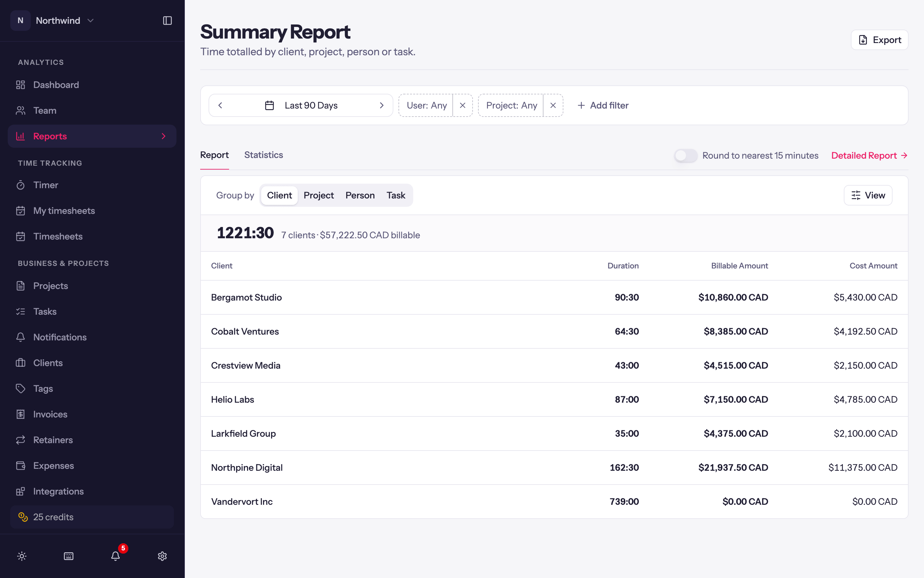The height and width of the screenshot is (578, 924).
Task: Open bell notifications with 5 badge
Action: pos(116,556)
